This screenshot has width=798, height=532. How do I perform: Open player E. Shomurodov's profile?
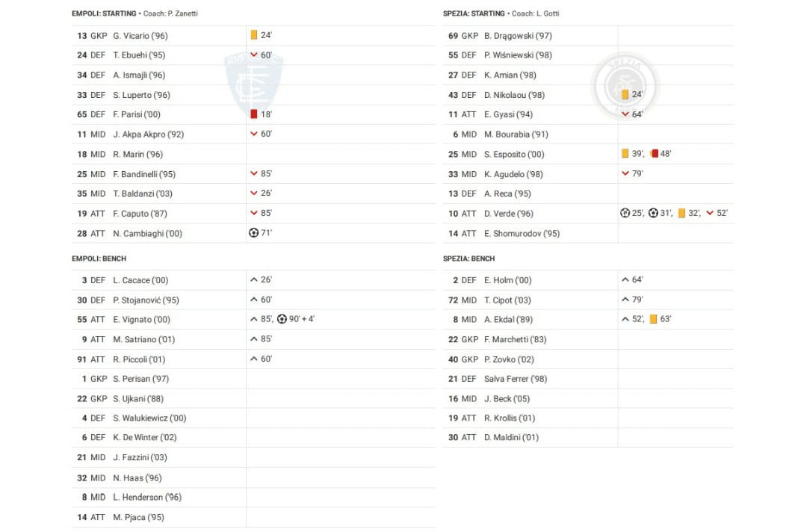(x=522, y=234)
